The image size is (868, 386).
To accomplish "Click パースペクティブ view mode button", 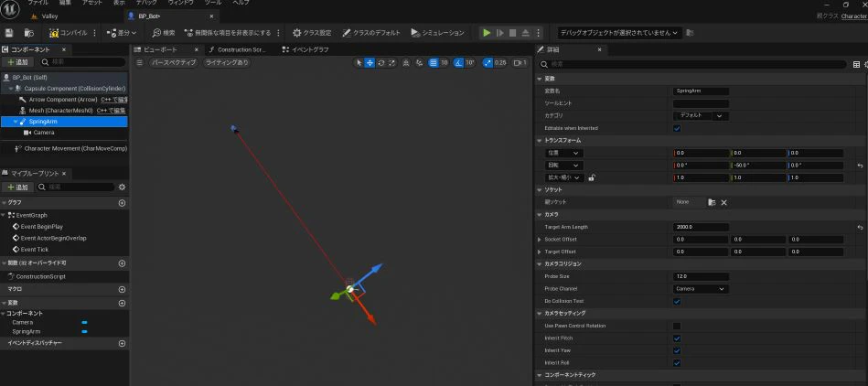I will 174,62.
